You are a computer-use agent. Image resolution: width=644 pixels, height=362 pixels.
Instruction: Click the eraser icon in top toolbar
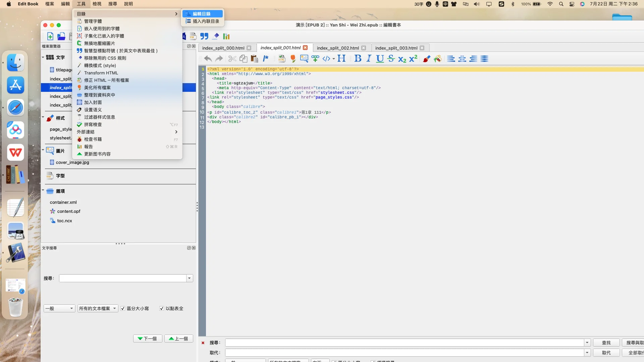(x=216, y=36)
